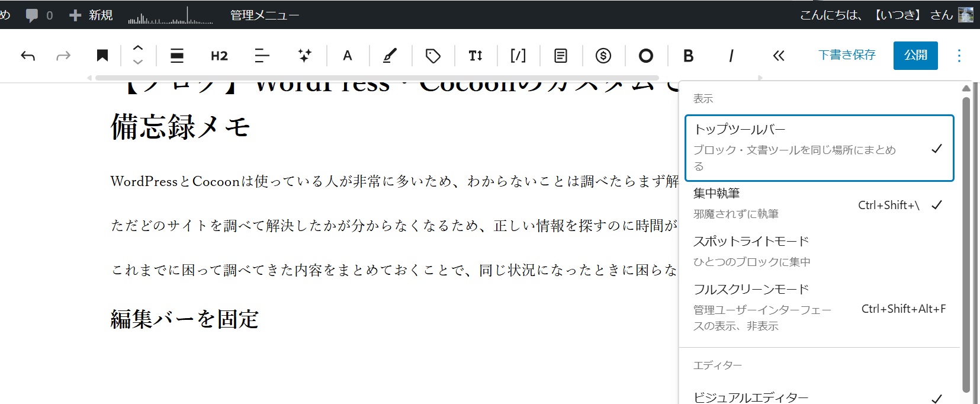
Task: Click the 下書き保存 save draft link
Action: coord(847,55)
